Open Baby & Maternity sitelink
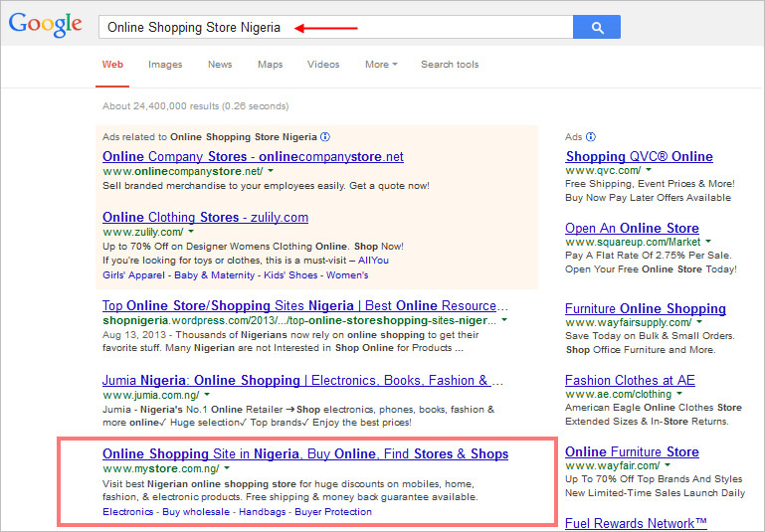The height and width of the screenshot is (532, 765). 214,275
